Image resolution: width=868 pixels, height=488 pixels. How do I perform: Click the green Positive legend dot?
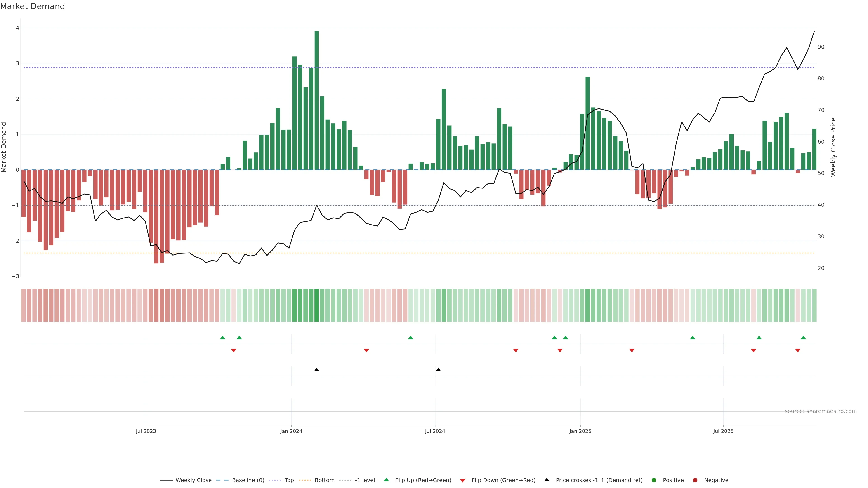point(654,480)
